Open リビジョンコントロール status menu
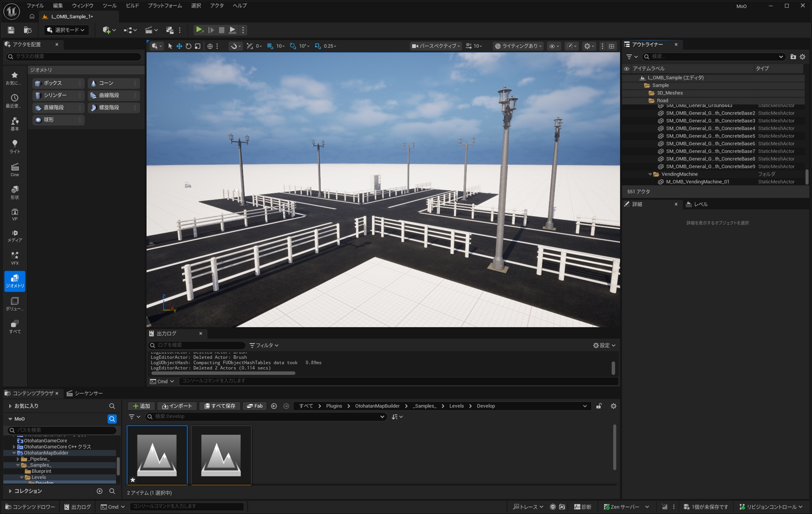The width and height of the screenshot is (812, 514). point(771,507)
